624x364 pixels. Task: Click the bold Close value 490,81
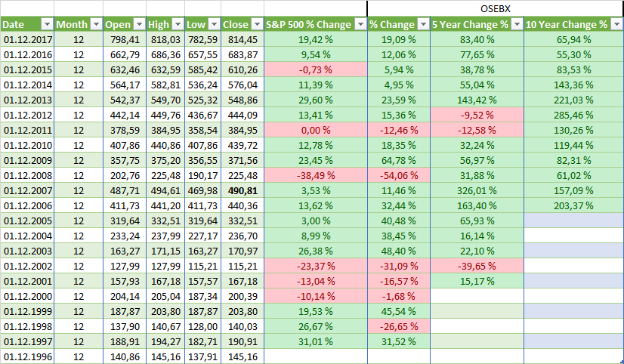(x=242, y=191)
